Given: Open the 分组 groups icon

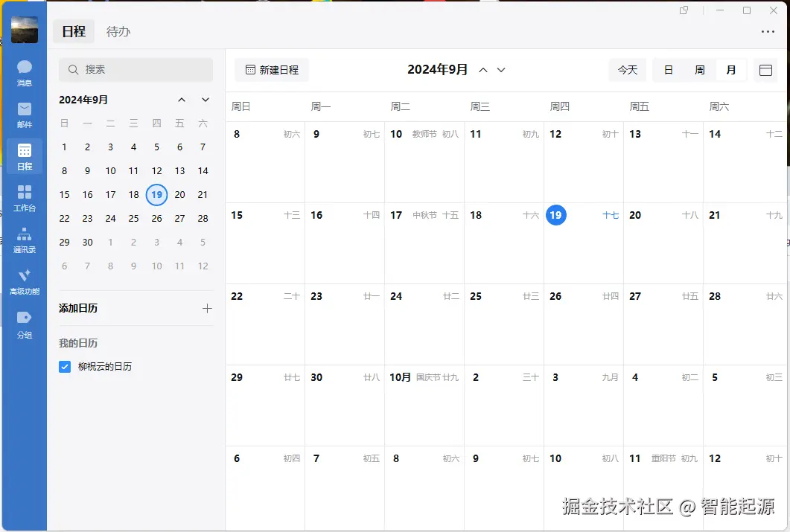Looking at the screenshot, I should [25, 324].
